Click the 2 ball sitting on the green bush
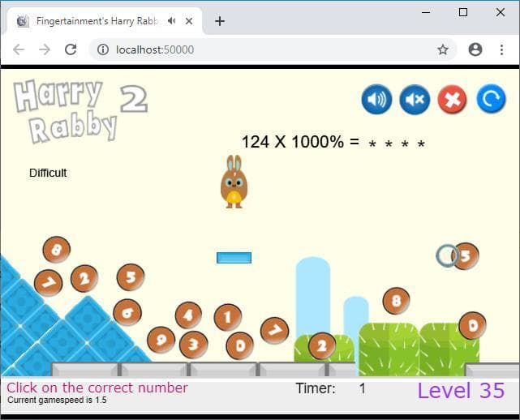This screenshot has height=420, width=520. tap(322, 346)
